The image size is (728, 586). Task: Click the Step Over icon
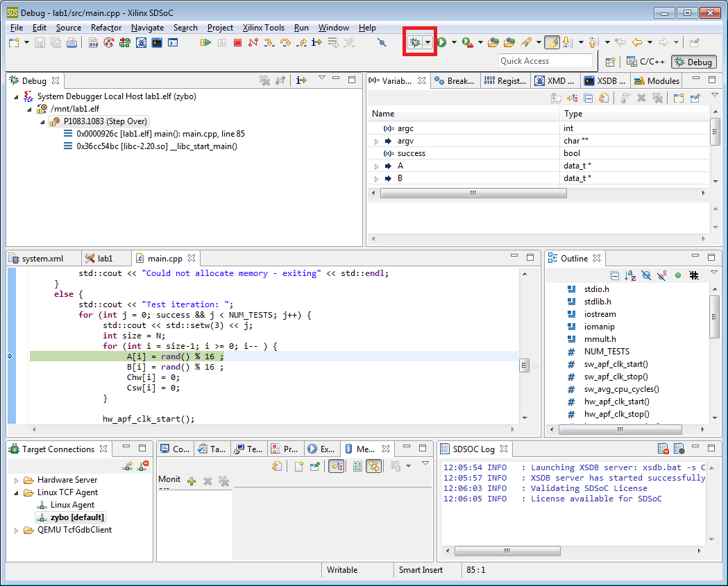(285, 43)
